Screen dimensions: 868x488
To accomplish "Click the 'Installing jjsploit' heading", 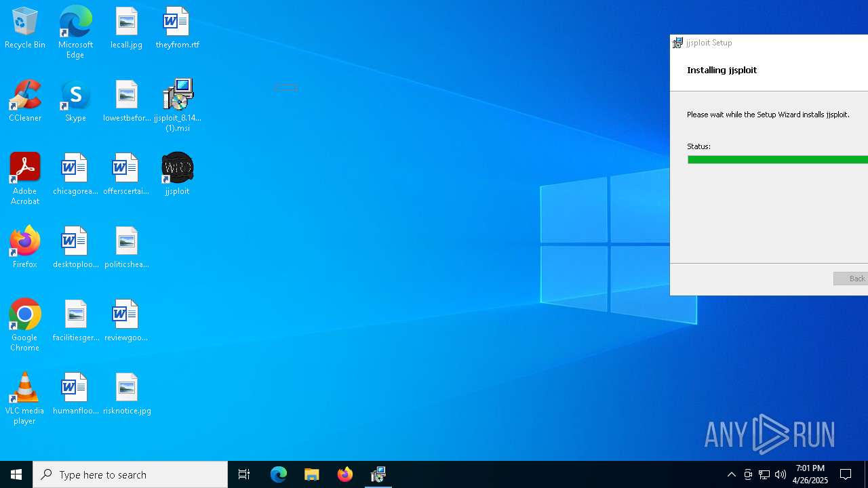I will coord(722,70).
